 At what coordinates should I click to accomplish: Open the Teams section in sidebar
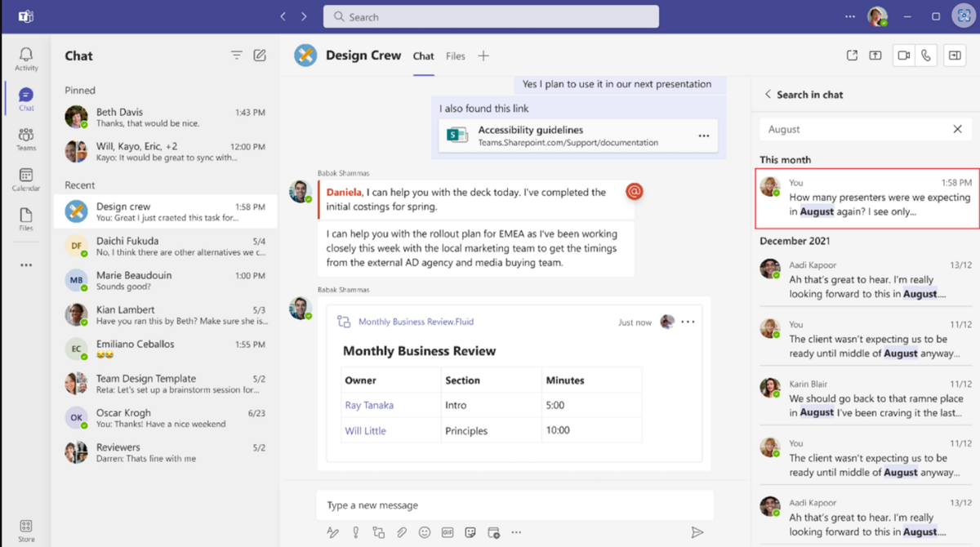(x=26, y=139)
